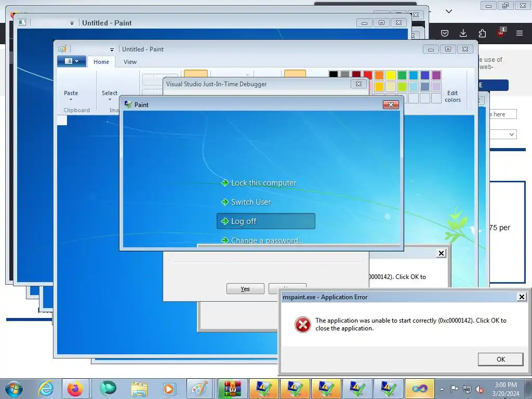Click the Paint palette taskbar icon
This screenshot has width=532, height=399.
coord(199,389)
